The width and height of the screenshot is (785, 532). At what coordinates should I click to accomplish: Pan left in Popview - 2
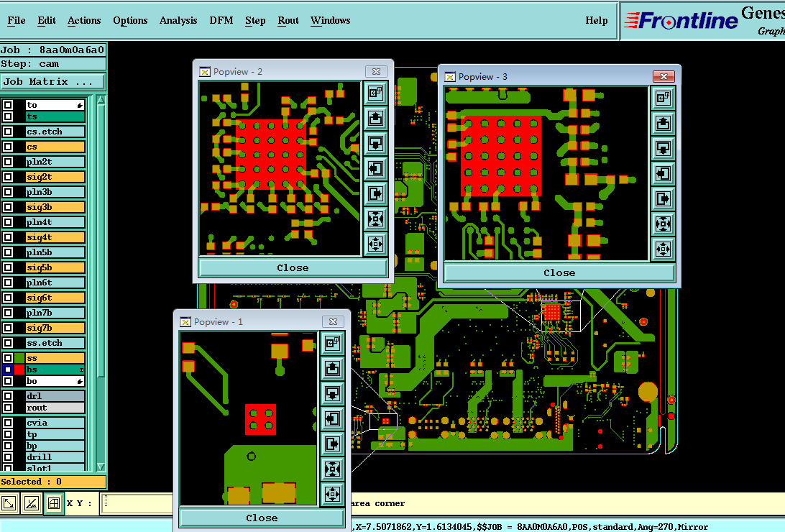click(x=375, y=168)
